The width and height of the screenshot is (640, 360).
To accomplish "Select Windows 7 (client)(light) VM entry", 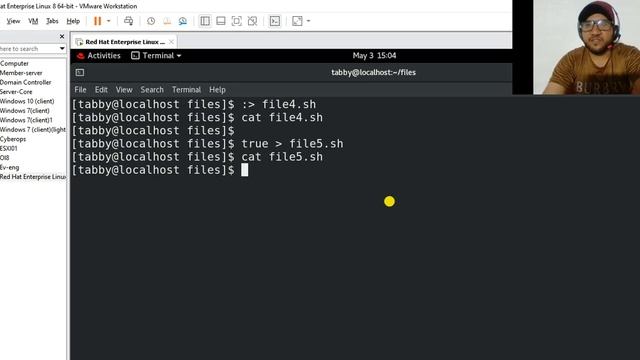I will 33,129.
